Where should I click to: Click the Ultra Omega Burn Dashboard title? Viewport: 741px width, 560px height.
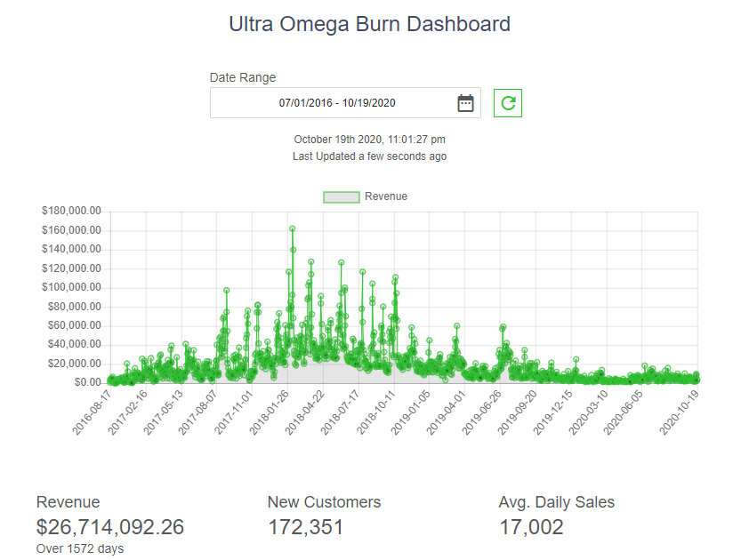pyautogui.click(x=370, y=24)
